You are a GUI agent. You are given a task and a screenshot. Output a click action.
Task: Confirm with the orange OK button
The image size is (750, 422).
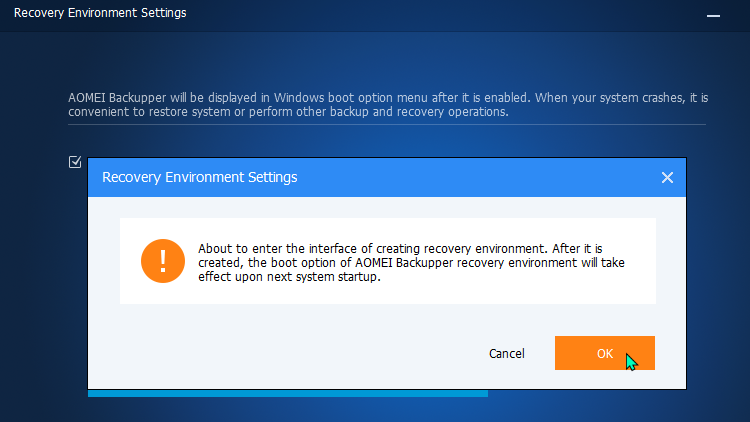[x=605, y=353]
